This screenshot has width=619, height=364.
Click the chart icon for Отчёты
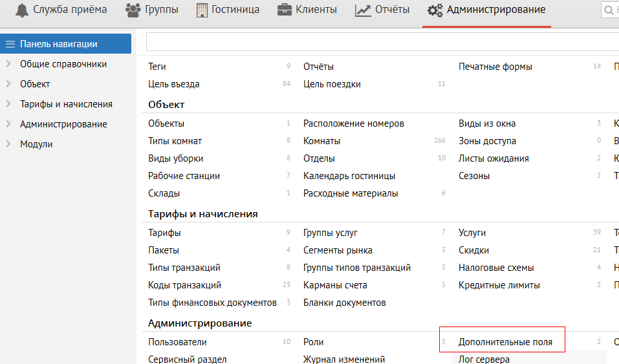363,10
